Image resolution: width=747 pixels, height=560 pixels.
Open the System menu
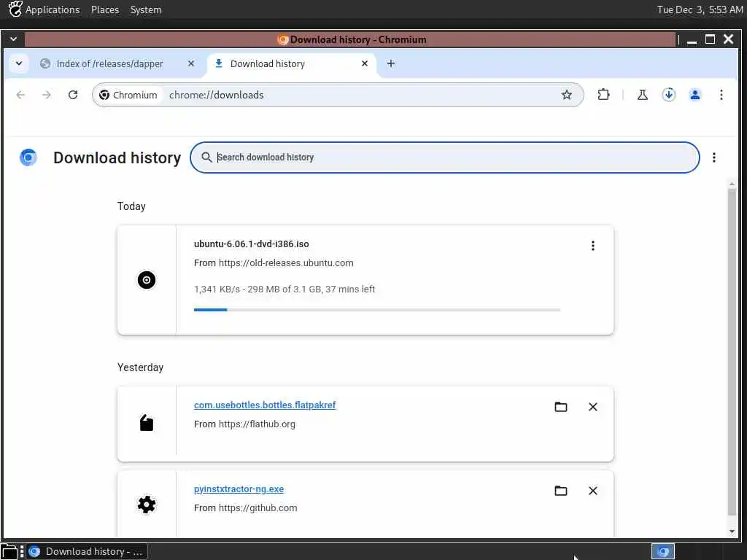point(146,9)
